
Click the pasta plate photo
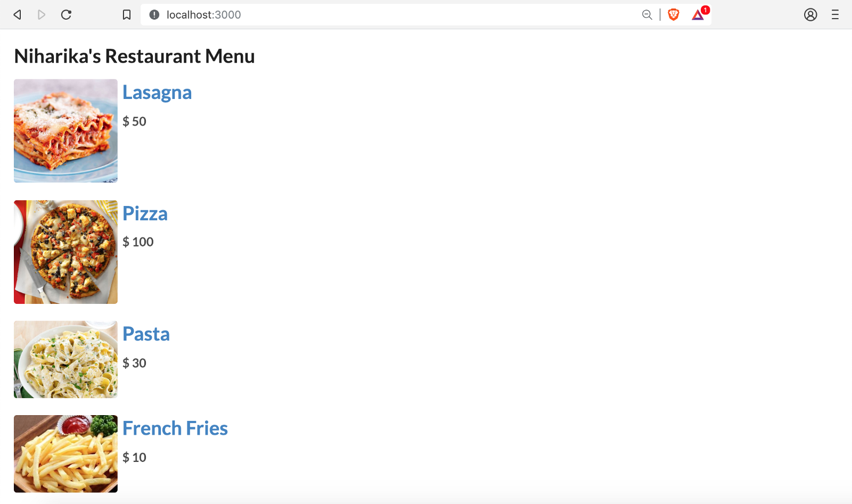coord(65,359)
